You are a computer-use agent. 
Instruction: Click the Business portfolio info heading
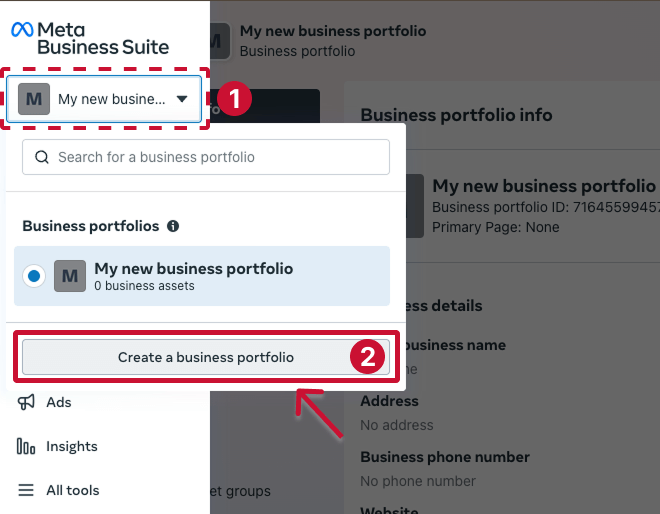tap(456, 115)
